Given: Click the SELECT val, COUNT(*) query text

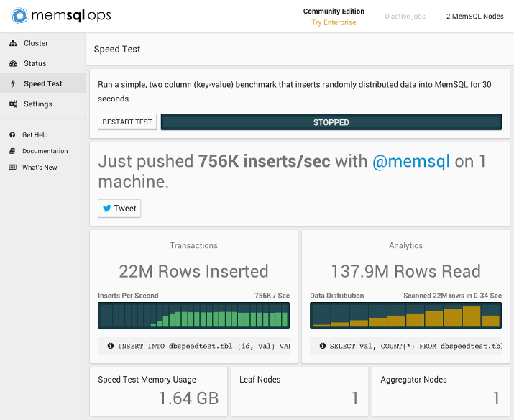Looking at the screenshot, I should [416, 346].
